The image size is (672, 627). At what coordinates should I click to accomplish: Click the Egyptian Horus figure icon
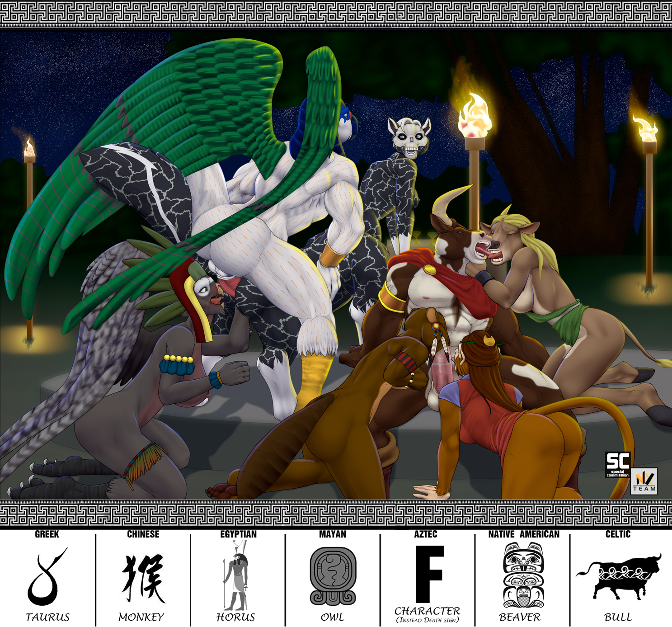236,576
